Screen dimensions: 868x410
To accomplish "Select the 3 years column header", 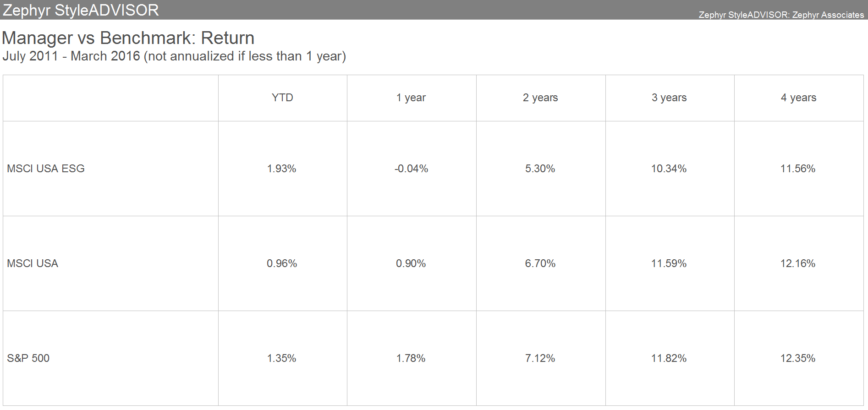I will pos(669,98).
